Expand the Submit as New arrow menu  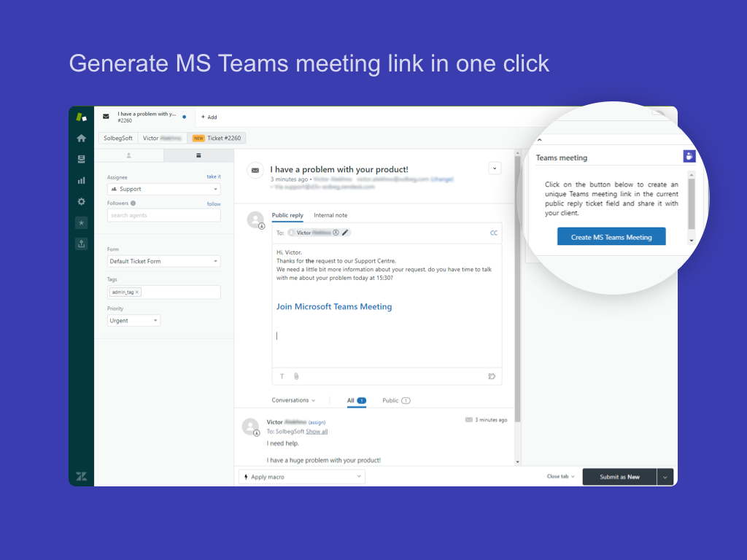click(x=665, y=477)
